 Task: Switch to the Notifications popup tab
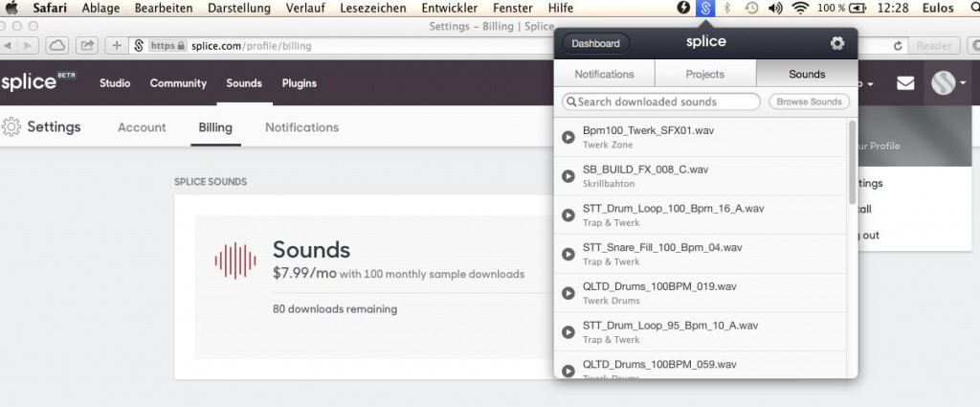tap(604, 74)
